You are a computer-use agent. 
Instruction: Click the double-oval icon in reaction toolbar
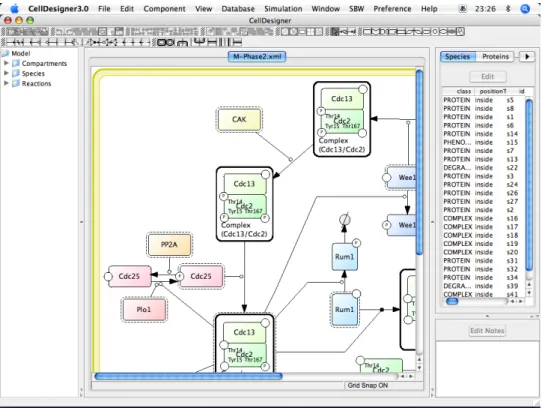click(x=166, y=43)
